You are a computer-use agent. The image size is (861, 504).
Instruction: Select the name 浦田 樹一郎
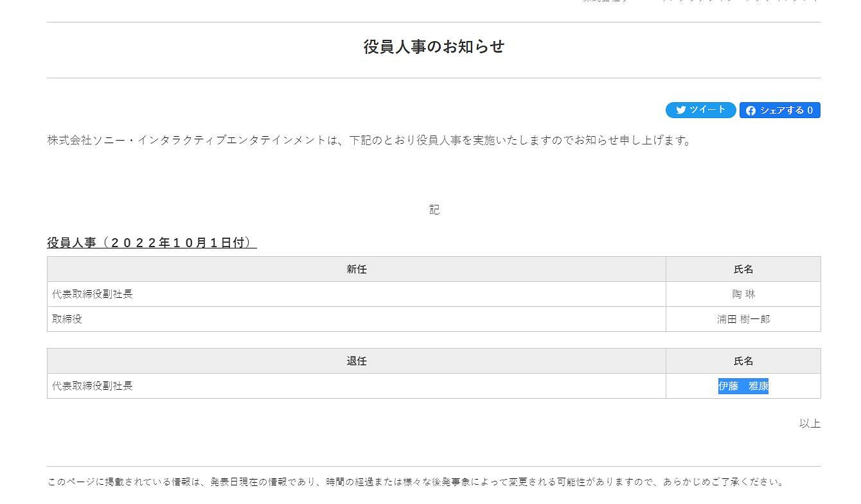(x=743, y=318)
